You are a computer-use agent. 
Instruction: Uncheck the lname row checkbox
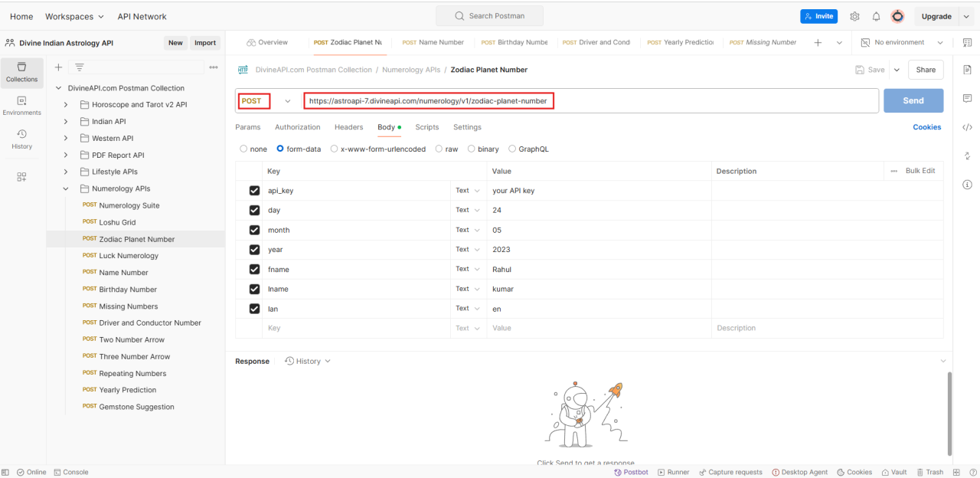point(254,289)
